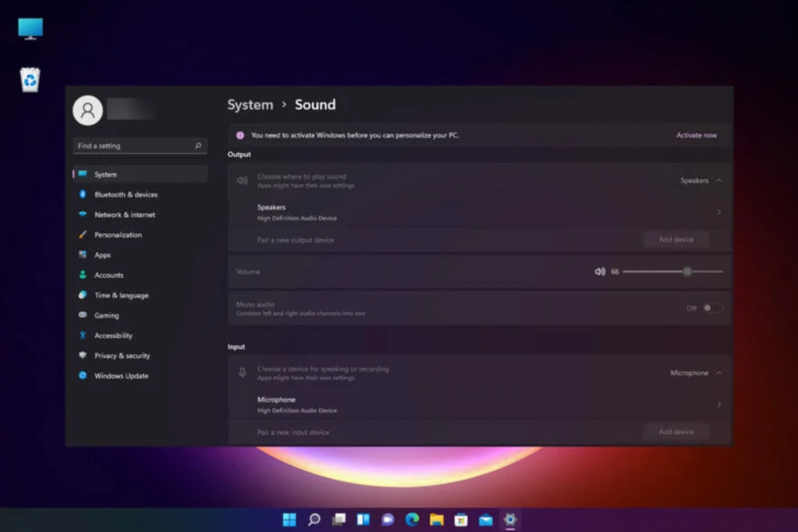Screen dimensions: 798x532
Task: Open Privacy & security settings
Action: click(x=122, y=355)
